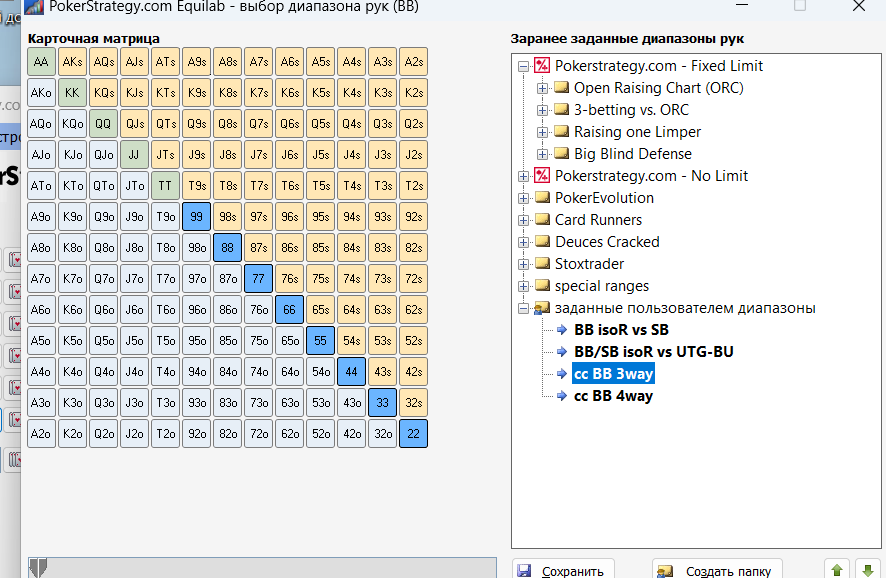Click the user folder icon beside заданные пользователем диапазоны
This screenshot has width=886, height=578.
coord(542,308)
